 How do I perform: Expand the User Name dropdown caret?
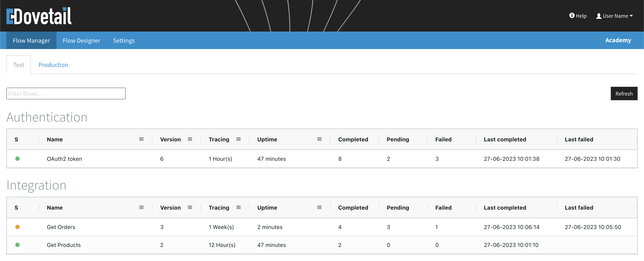pyautogui.click(x=631, y=16)
